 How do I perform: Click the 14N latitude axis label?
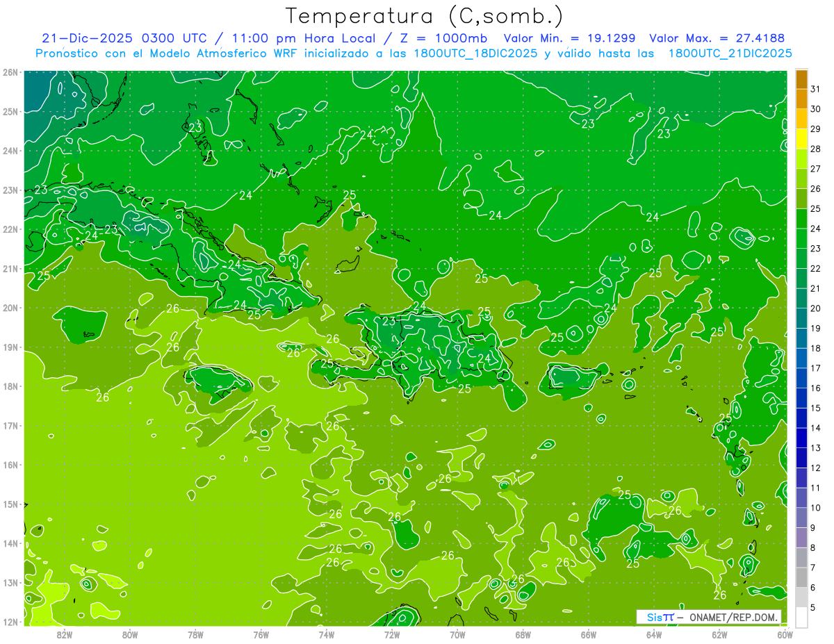coord(10,543)
